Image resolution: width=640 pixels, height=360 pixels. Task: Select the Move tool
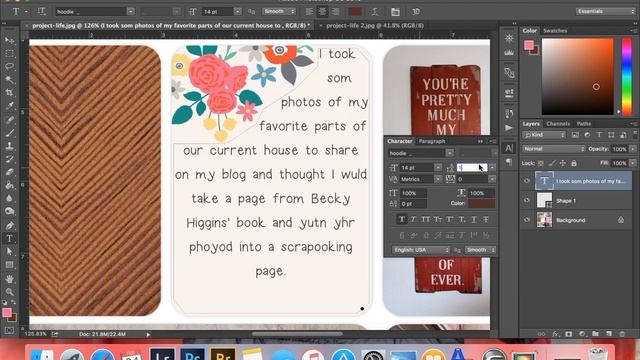9,40
